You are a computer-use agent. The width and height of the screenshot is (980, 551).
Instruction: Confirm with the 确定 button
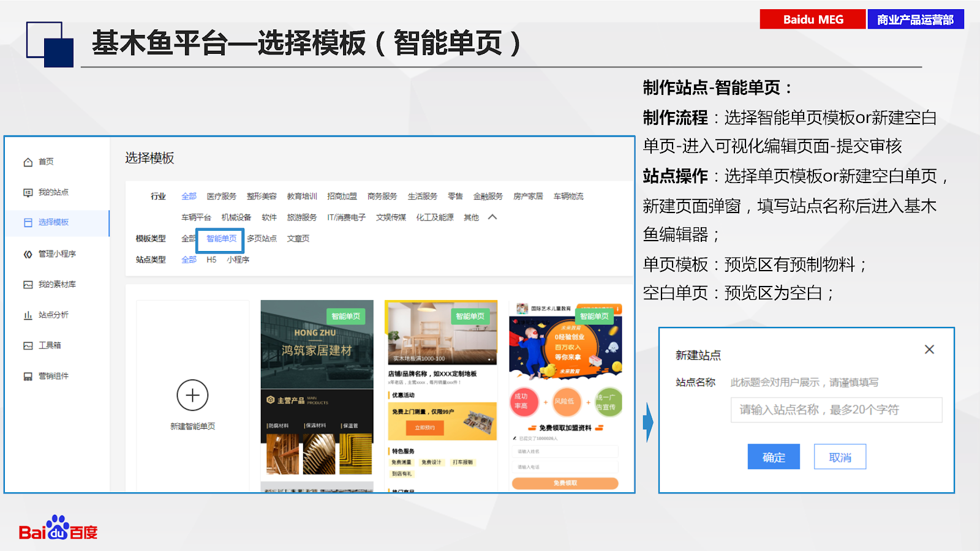coord(774,457)
